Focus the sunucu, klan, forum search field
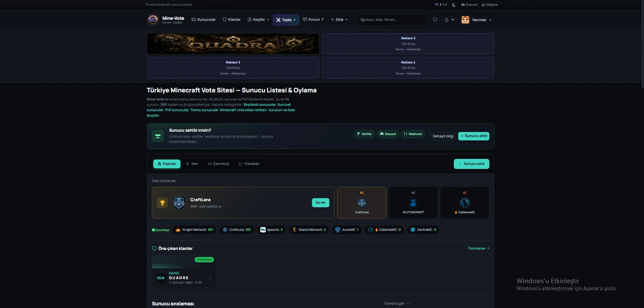This screenshot has height=308, width=644. [x=392, y=20]
